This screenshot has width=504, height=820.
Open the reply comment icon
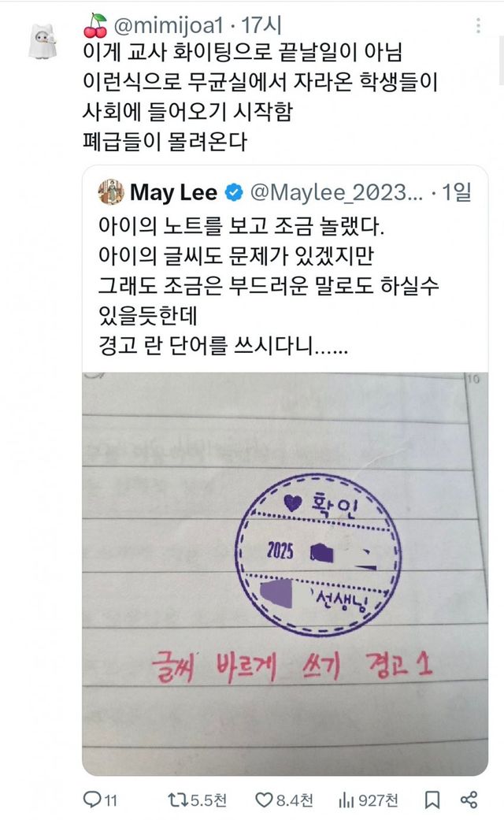92,799
